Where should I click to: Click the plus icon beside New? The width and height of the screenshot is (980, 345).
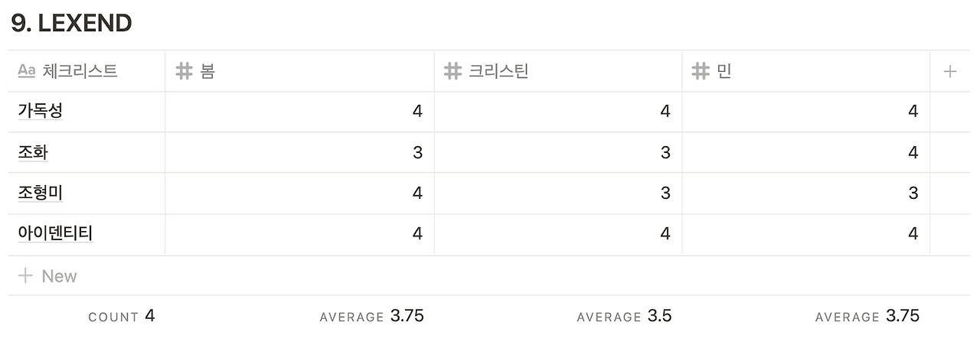(25, 276)
